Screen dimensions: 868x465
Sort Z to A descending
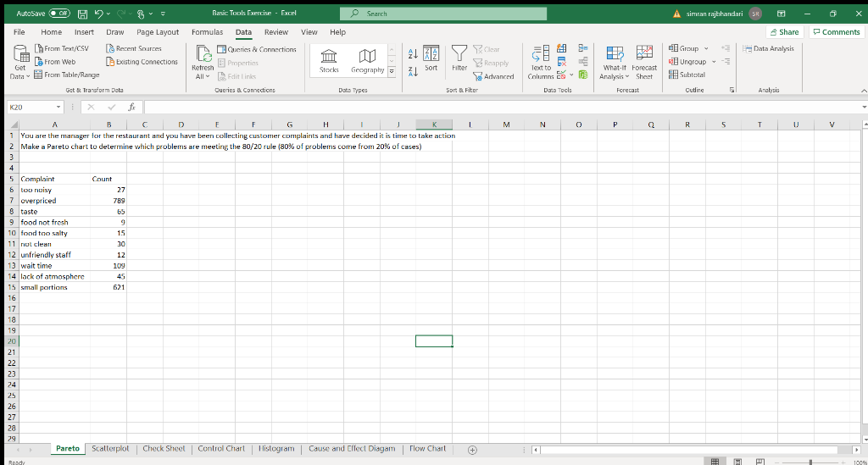point(413,71)
